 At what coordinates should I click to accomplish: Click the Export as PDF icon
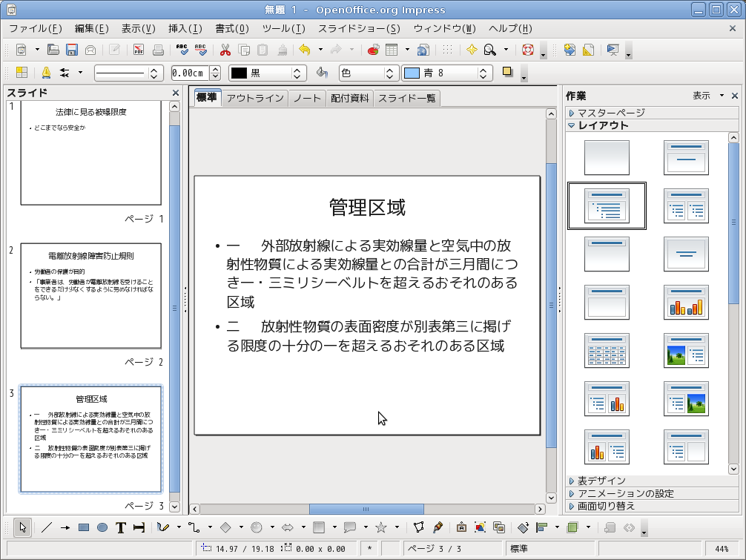point(139,50)
